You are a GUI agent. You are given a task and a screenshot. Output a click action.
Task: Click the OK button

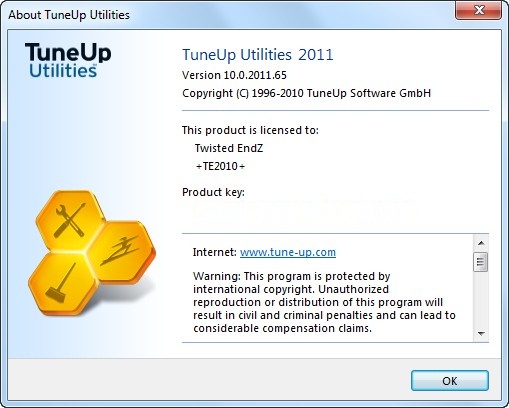click(450, 381)
